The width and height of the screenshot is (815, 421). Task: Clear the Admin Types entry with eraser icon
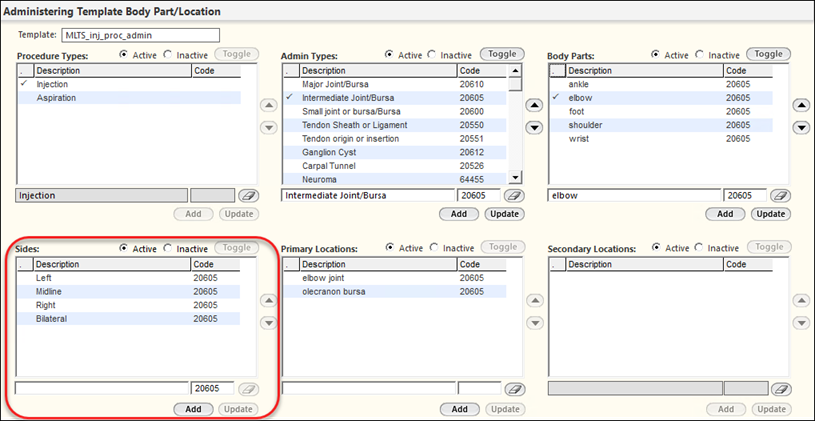(x=514, y=196)
